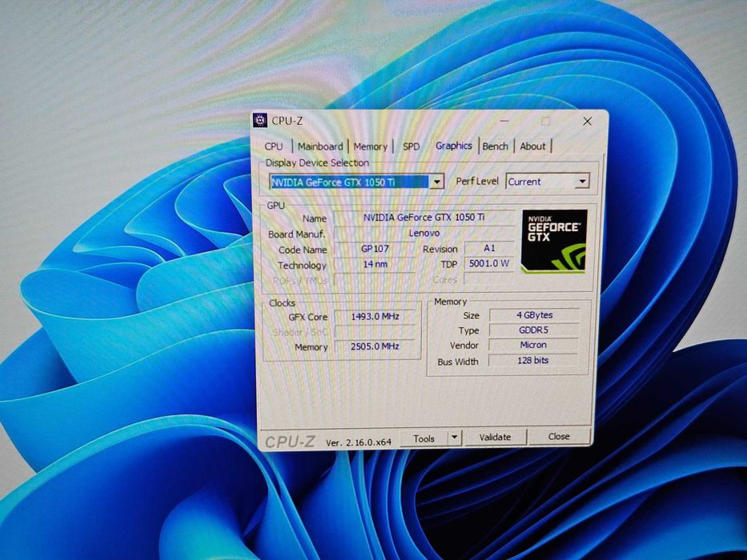747x560 pixels.
Task: Click the memory Size 4 GBytes value
Action: pyautogui.click(x=534, y=314)
